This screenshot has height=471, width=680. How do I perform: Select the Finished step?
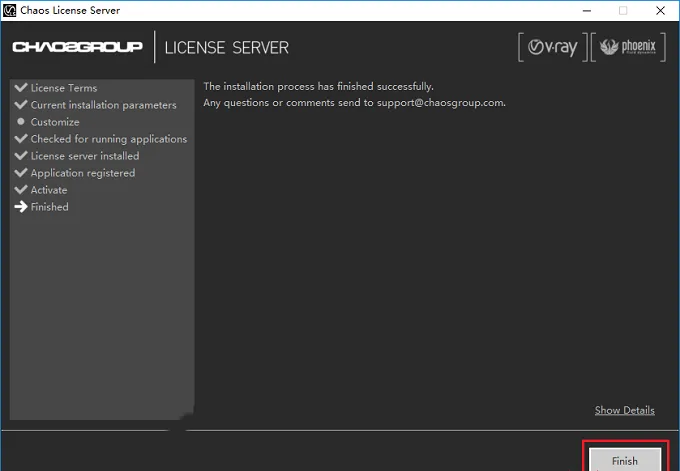click(x=41, y=207)
